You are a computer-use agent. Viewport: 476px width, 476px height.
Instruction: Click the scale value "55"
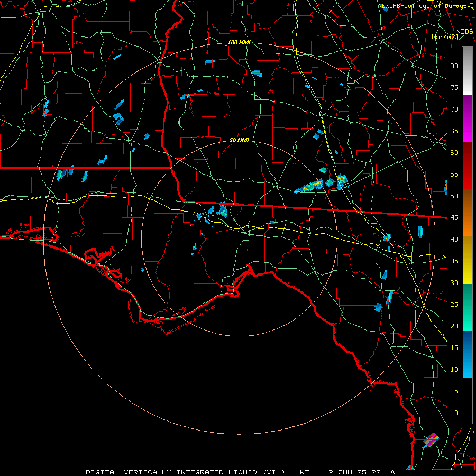[454, 174]
